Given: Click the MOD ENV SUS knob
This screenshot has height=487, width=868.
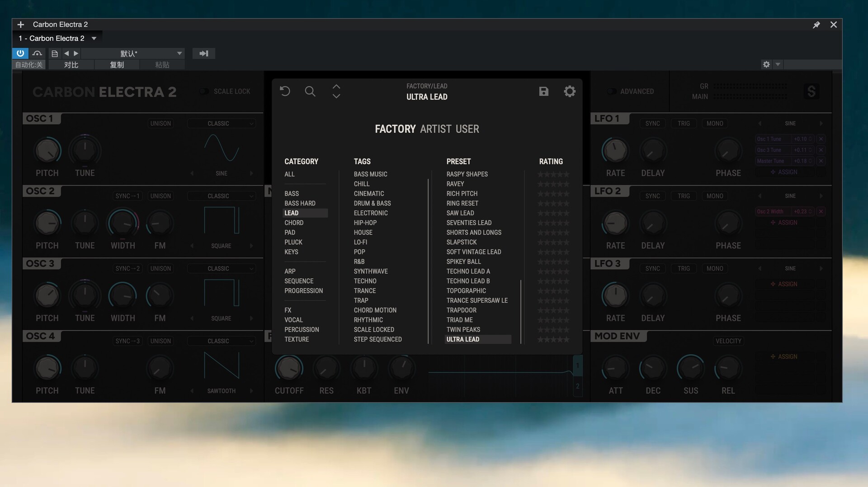Looking at the screenshot, I should (x=690, y=369).
